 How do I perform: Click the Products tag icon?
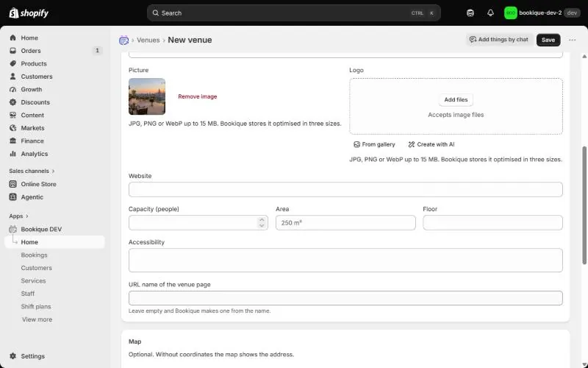coord(13,63)
